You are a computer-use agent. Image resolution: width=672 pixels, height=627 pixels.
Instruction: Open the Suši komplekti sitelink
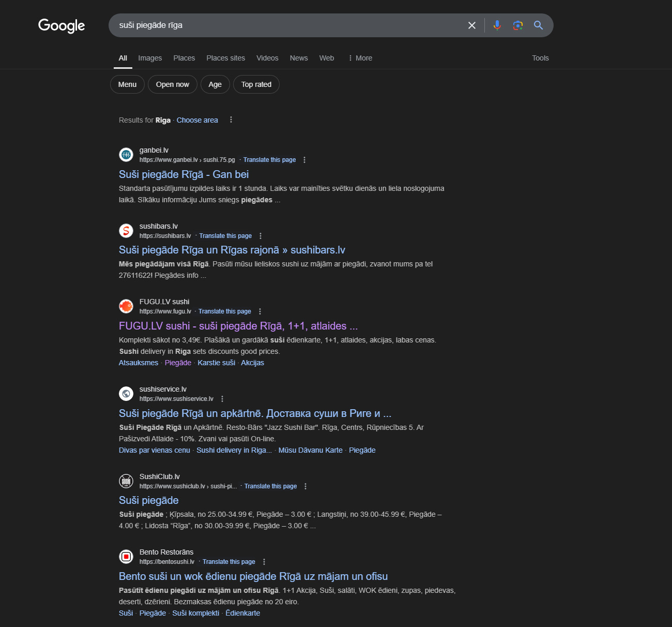[x=196, y=613]
